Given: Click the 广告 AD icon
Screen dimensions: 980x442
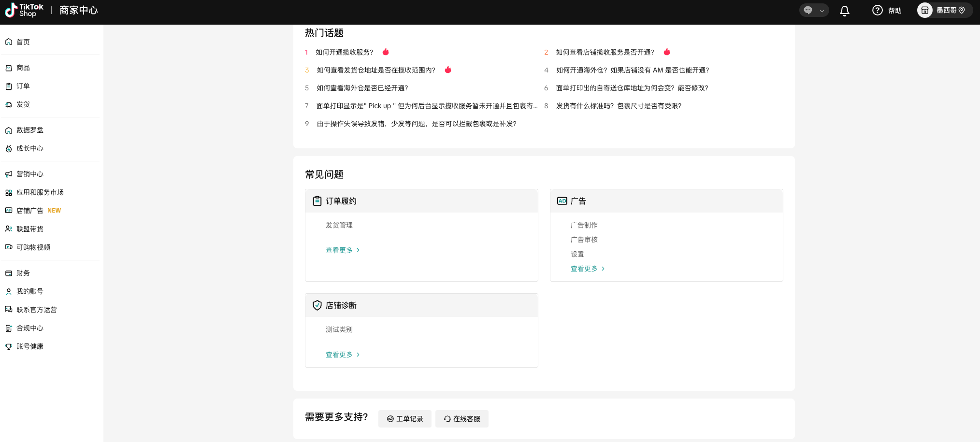Looking at the screenshot, I should point(562,201).
